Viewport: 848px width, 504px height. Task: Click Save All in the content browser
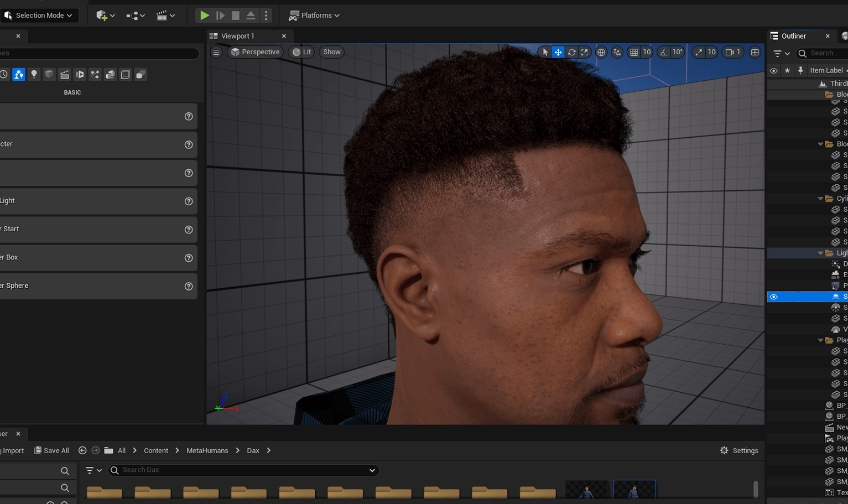click(51, 450)
